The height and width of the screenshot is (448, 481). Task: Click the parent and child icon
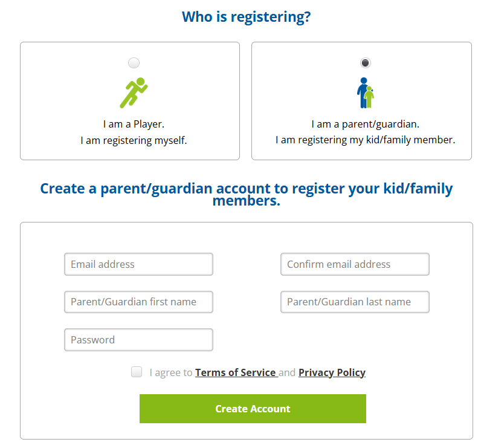(365, 93)
